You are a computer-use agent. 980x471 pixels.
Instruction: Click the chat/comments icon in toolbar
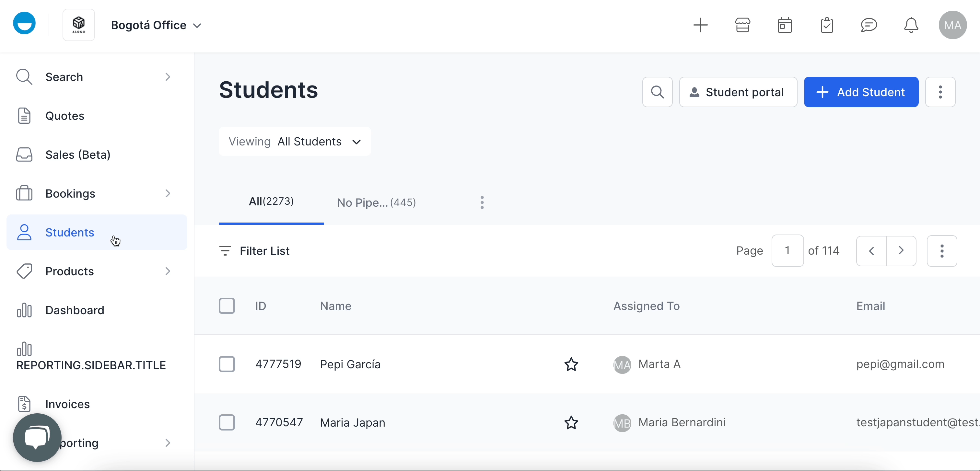coord(869,25)
